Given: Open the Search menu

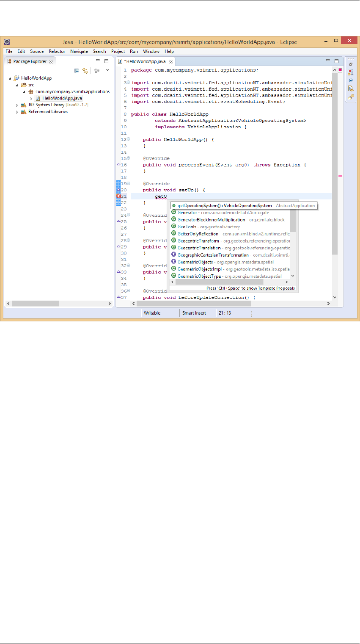Looking at the screenshot, I should tap(99, 51).
